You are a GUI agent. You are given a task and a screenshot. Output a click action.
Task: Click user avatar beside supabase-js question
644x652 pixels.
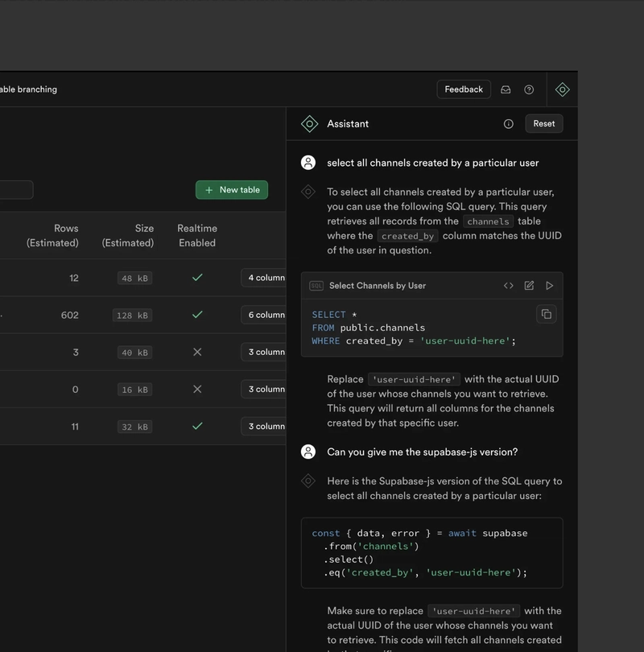point(308,452)
